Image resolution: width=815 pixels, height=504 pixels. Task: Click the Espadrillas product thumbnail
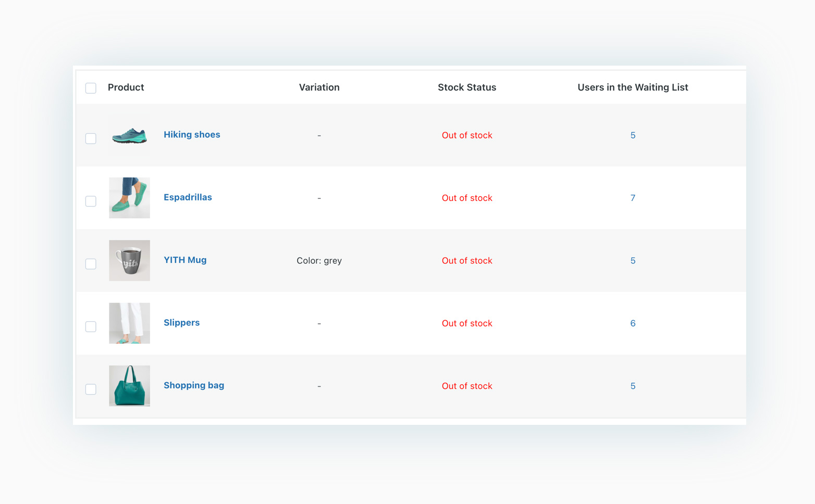coord(129,198)
